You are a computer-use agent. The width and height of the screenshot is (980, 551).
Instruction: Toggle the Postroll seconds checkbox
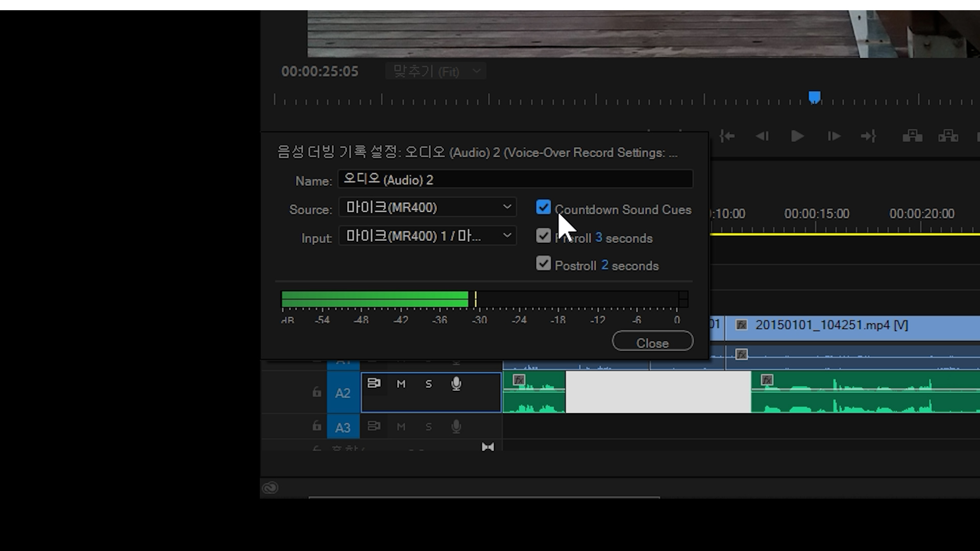click(x=544, y=264)
